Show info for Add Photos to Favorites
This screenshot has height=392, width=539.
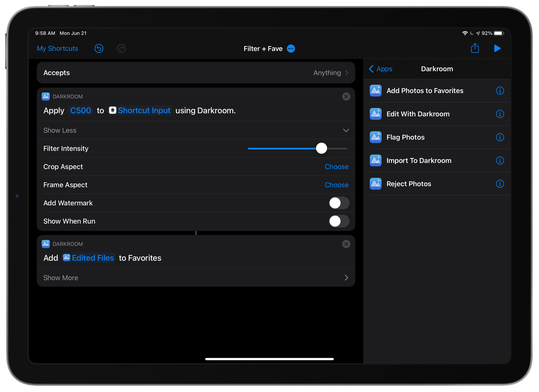(x=500, y=91)
